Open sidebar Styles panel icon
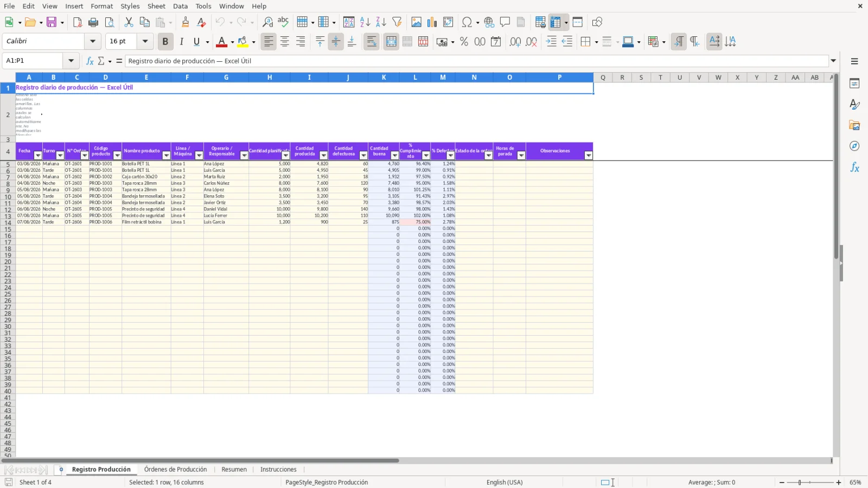The height and width of the screenshot is (488, 868). pos(854,104)
